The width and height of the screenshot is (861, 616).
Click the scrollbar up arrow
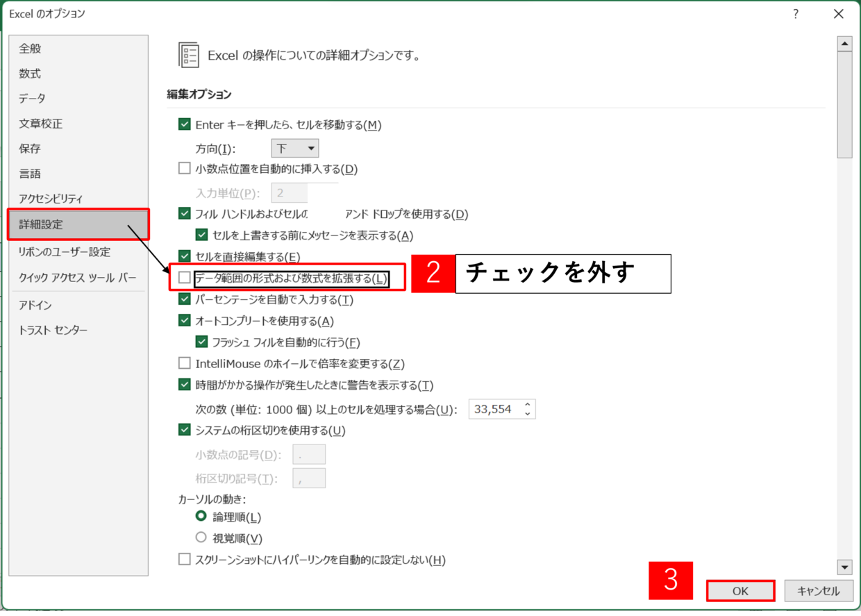pyautogui.click(x=844, y=44)
